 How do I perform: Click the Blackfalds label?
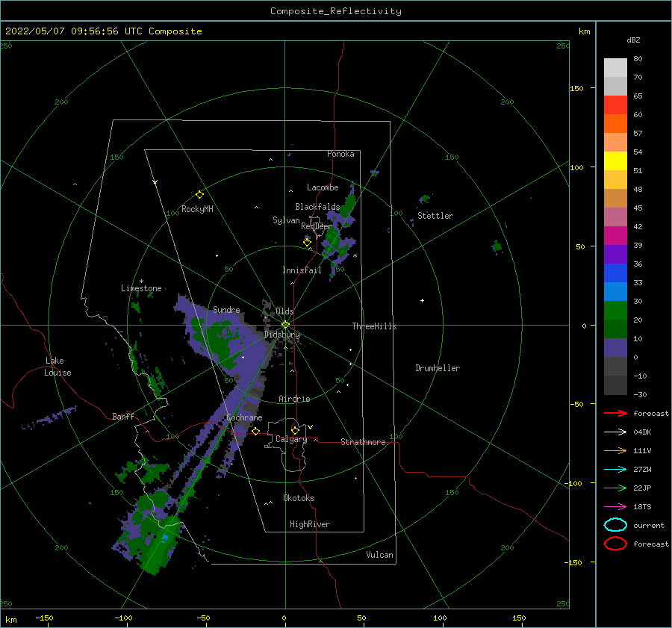coord(317,207)
